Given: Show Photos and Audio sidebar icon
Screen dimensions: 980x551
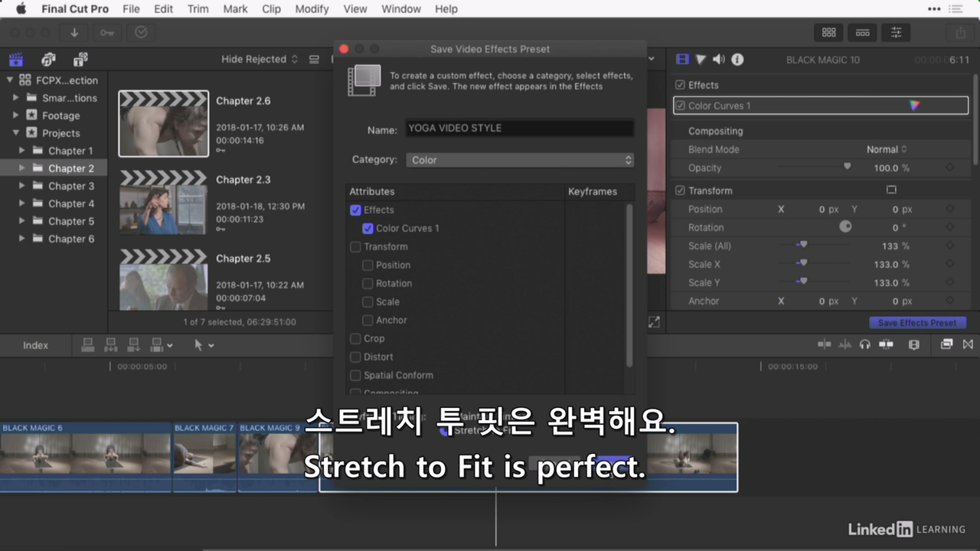Looking at the screenshot, I should click(48, 59).
